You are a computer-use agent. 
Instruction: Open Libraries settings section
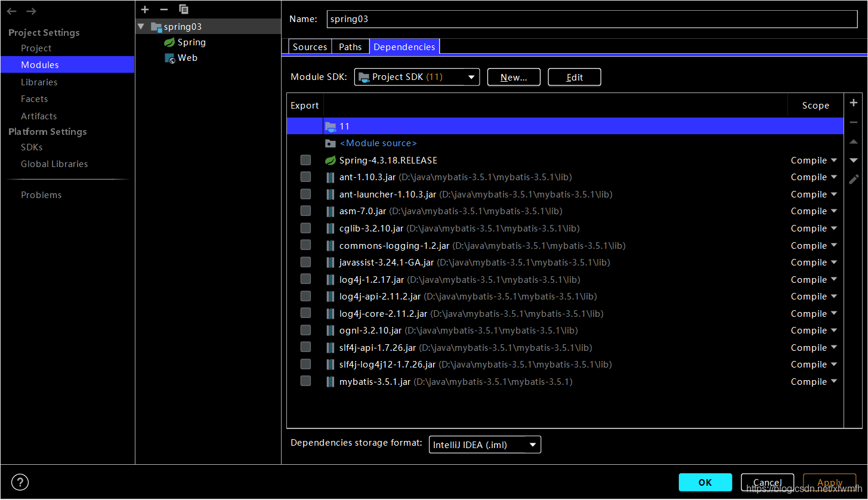click(x=39, y=82)
